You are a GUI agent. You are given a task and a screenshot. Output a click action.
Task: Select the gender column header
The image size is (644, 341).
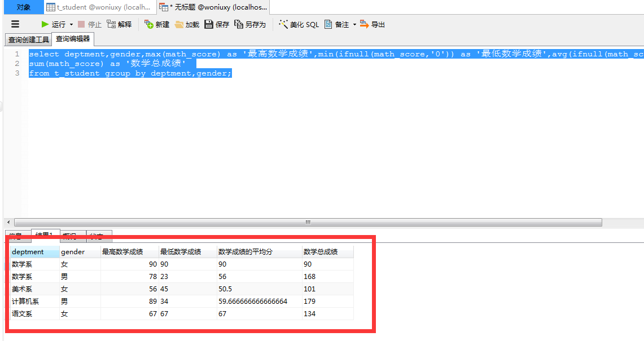[80, 251]
